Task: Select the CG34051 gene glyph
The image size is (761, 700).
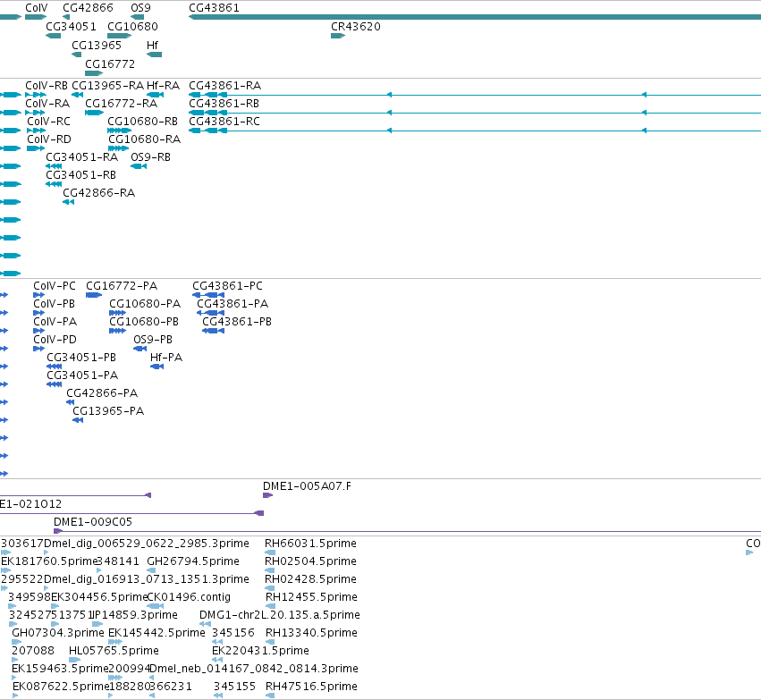Action: 53,36
